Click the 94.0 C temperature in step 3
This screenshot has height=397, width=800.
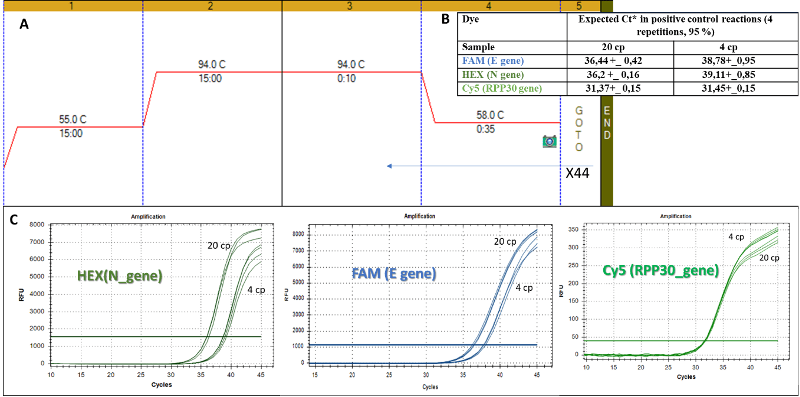point(351,64)
